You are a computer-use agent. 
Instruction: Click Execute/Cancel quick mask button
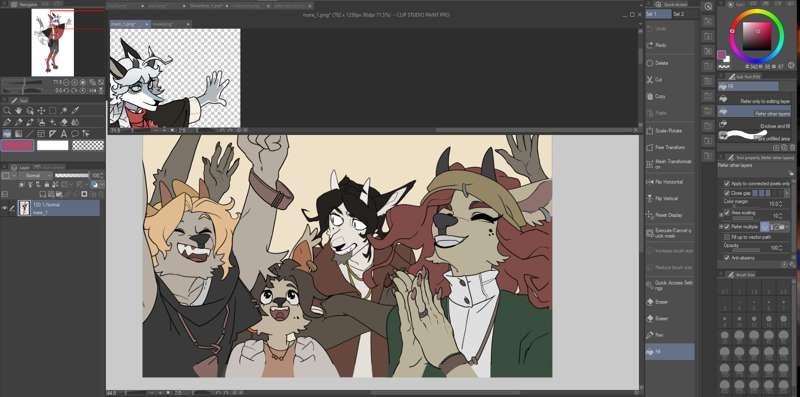point(670,233)
